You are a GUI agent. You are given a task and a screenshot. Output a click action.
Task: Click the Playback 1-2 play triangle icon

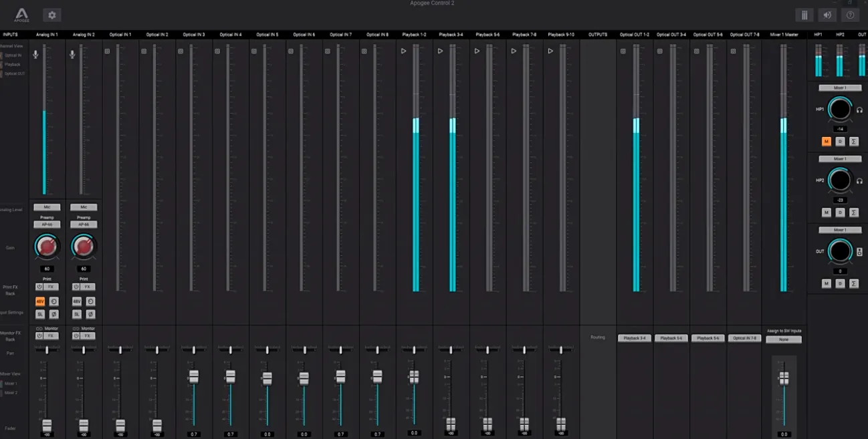(x=403, y=51)
